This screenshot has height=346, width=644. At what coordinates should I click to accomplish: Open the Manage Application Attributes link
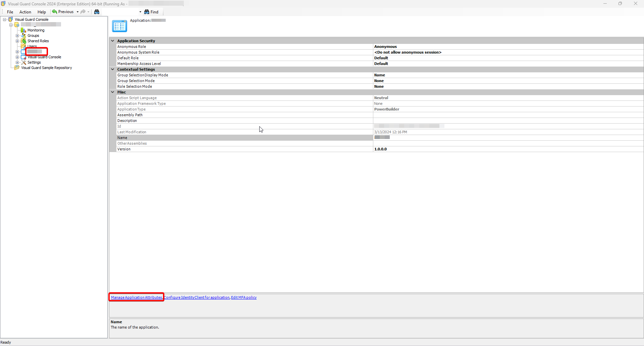click(x=136, y=297)
